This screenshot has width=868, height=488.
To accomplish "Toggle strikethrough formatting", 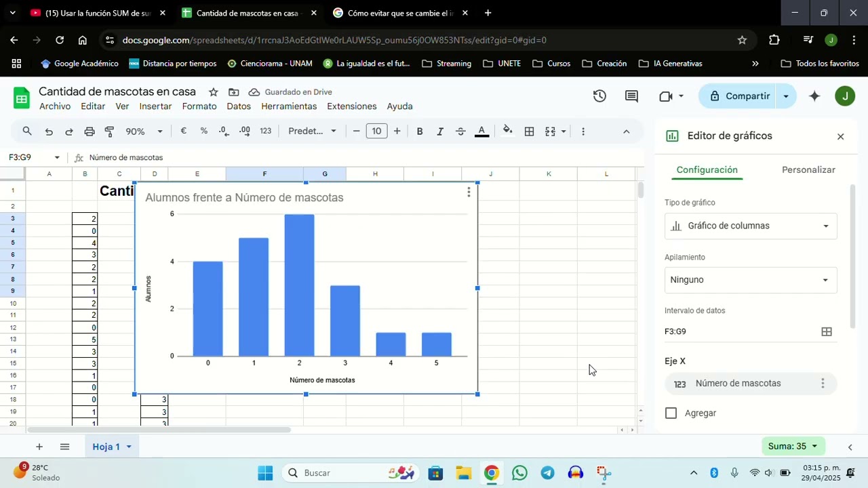I will tap(460, 131).
